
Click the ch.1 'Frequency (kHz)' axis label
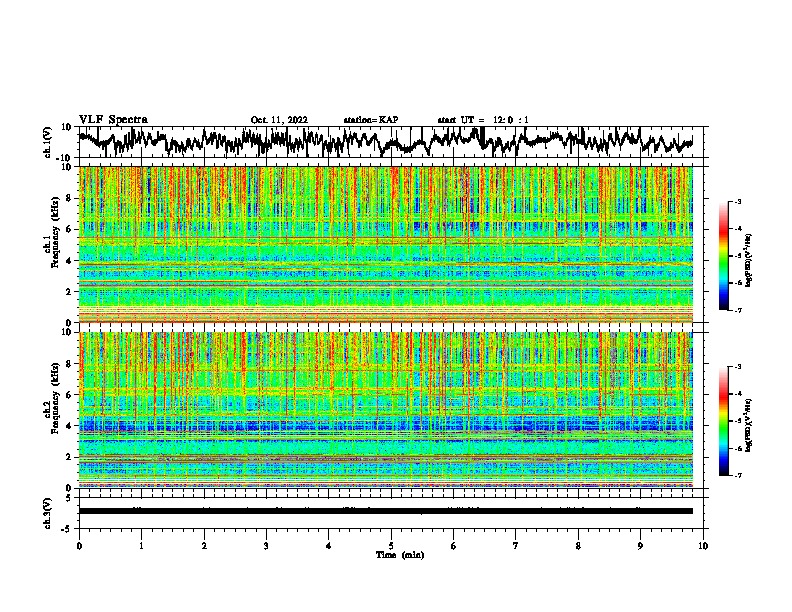point(55,232)
